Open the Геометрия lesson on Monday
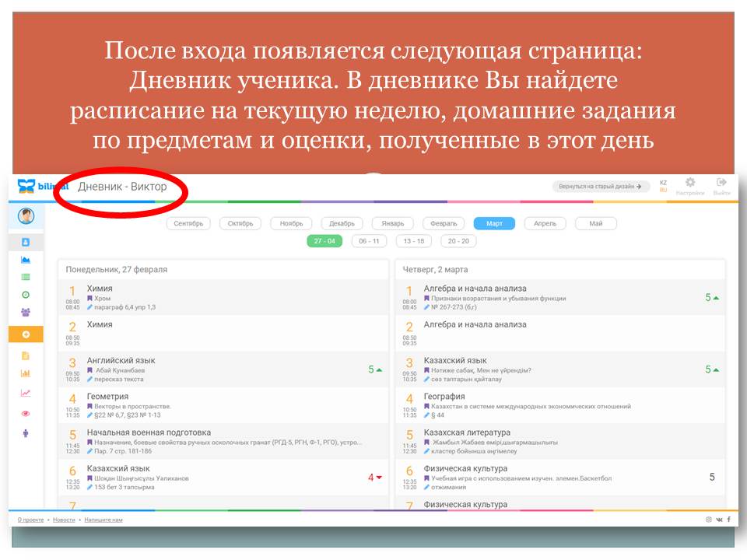 click(108, 397)
